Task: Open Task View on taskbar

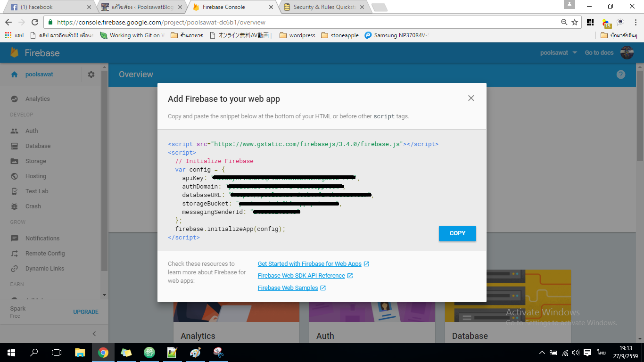Action: click(57, 353)
